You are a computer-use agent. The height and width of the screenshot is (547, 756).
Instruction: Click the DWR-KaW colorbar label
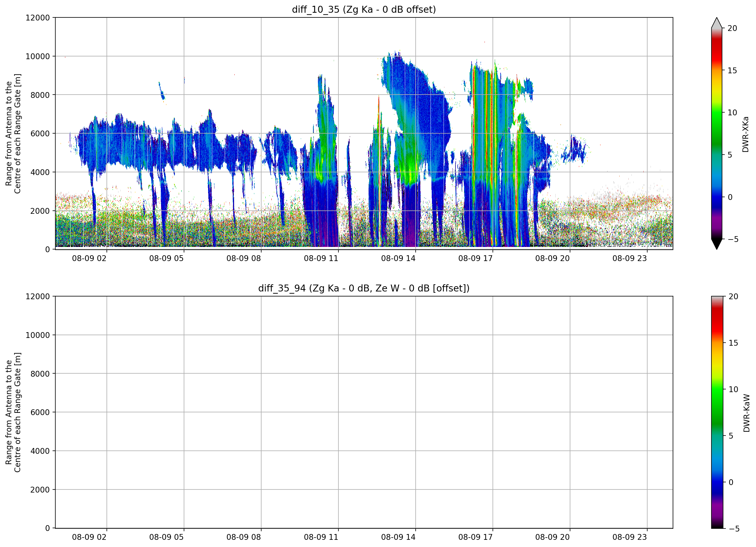[746, 413]
